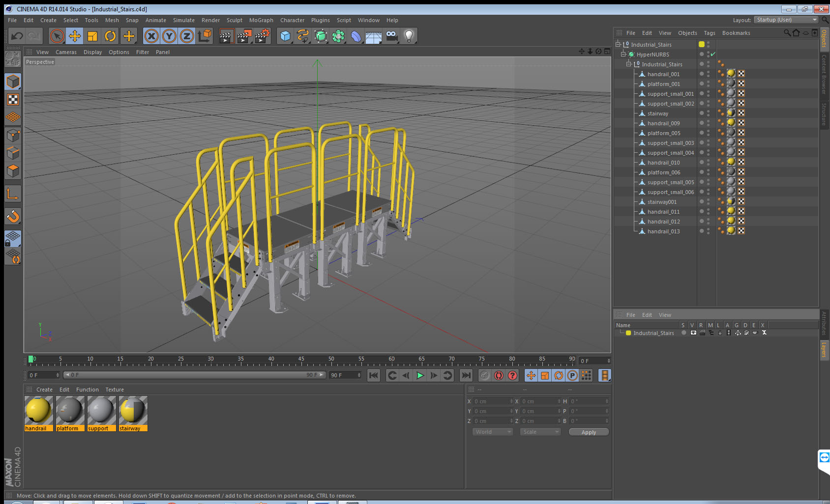Click handrail_013 yellow material tag

(731, 230)
